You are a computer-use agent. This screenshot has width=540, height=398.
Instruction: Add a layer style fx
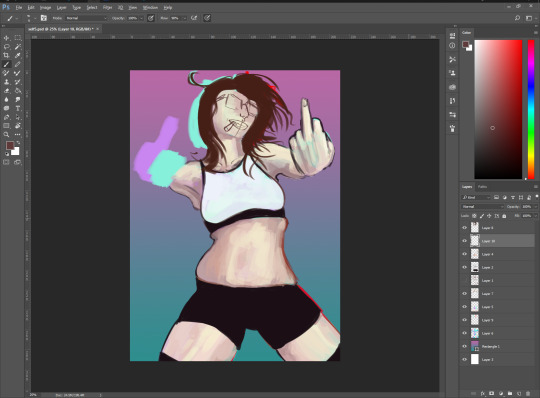click(x=483, y=393)
